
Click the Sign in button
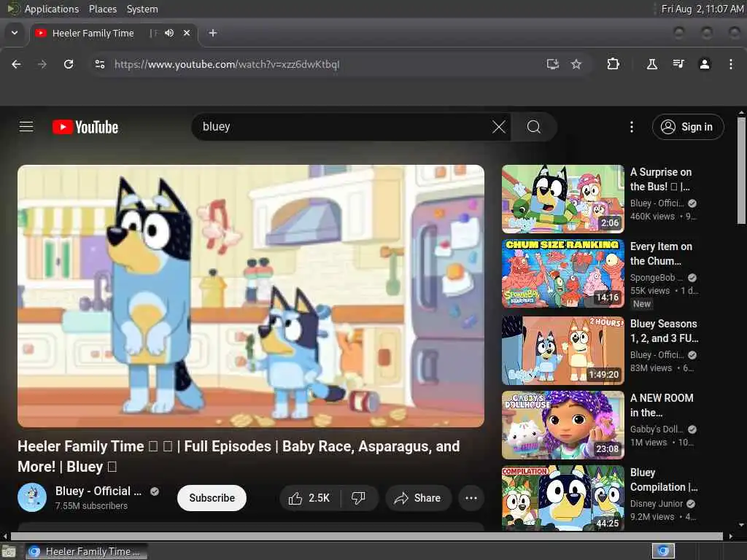pos(688,127)
